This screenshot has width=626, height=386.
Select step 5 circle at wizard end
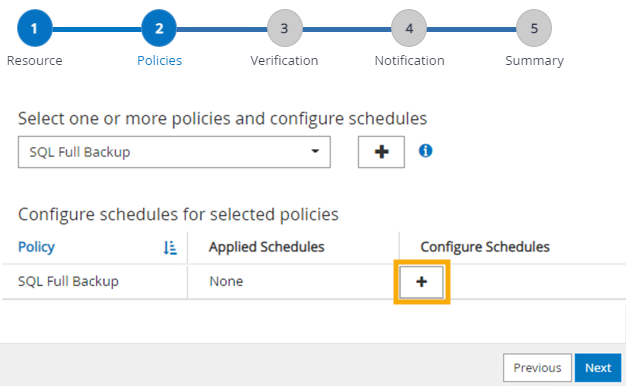point(534,28)
